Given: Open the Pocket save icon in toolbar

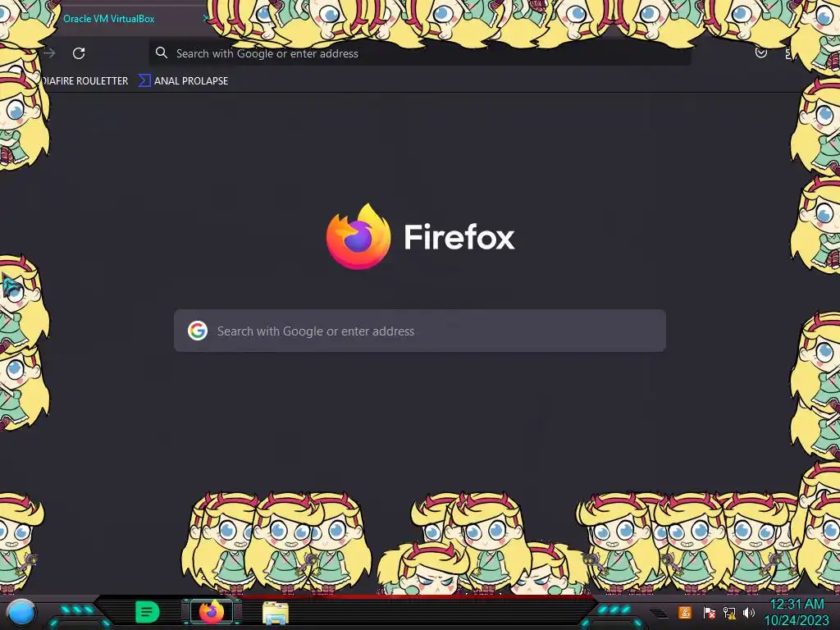Looking at the screenshot, I should point(760,52).
